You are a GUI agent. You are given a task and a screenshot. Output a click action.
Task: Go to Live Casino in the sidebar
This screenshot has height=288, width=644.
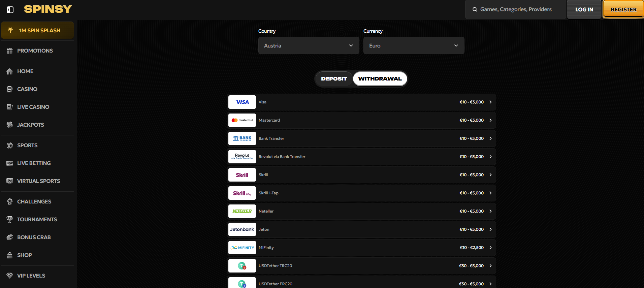point(37,107)
